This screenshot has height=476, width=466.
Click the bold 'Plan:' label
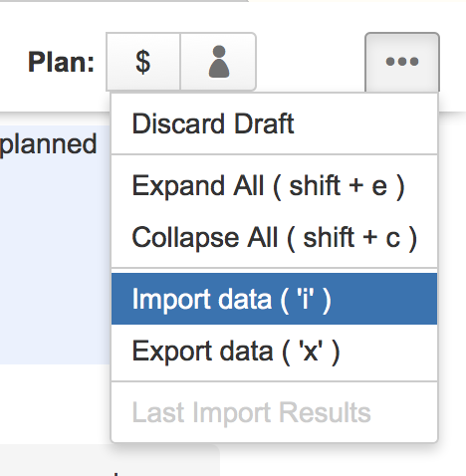(x=62, y=62)
